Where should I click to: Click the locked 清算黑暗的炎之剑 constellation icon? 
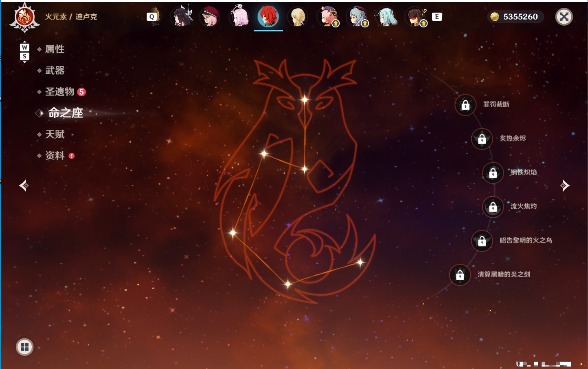coord(460,275)
